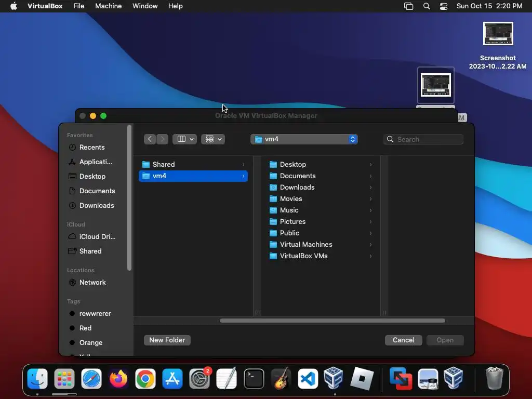Viewport: 532px width, 399px height.
Task: Open System Preferences in the dock
Action: 199,379
